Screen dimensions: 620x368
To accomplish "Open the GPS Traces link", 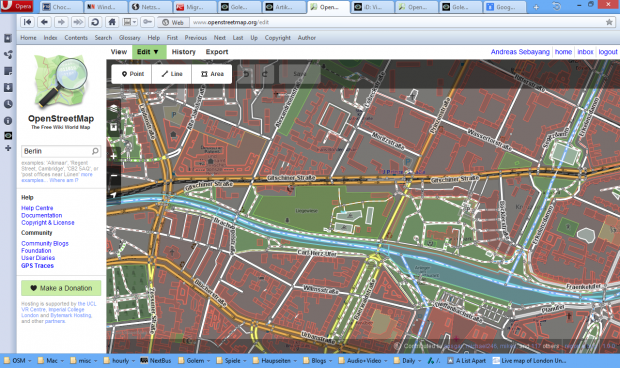I will (38, 266).
